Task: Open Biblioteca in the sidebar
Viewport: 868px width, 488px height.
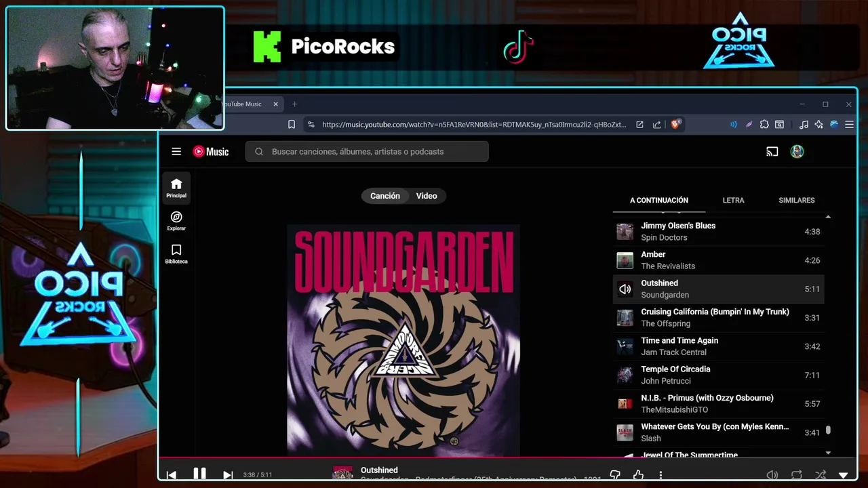Action: coord(176,253)
